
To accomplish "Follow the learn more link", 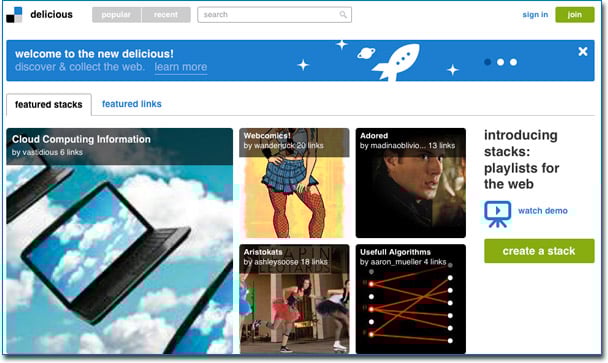I will coord(181,67).
